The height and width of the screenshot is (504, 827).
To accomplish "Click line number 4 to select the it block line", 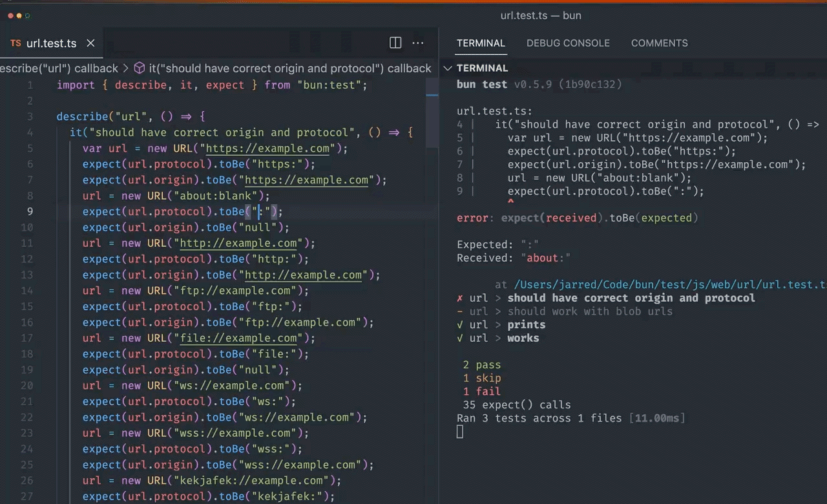I will click(30, 132).
